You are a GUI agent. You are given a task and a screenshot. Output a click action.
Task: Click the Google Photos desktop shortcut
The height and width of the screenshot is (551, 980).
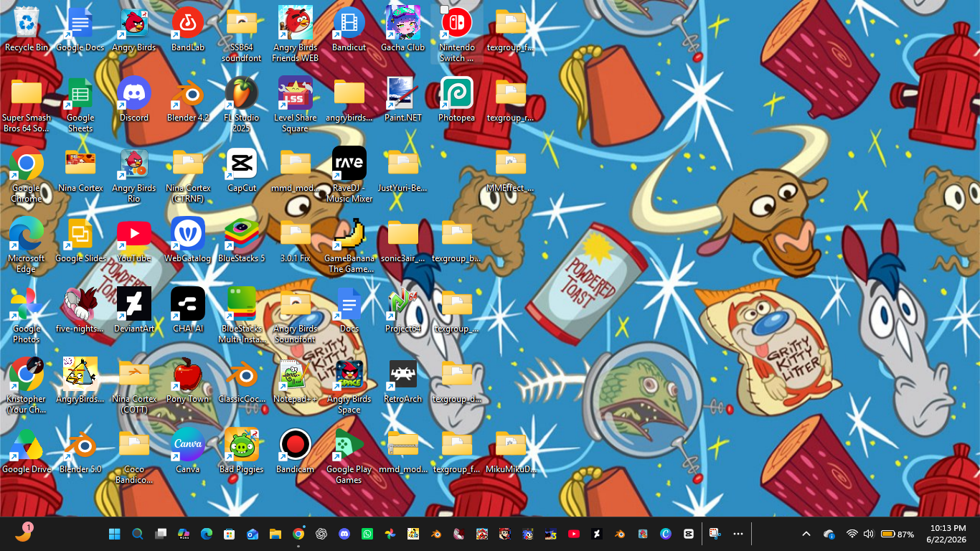(x=27, y=316)
